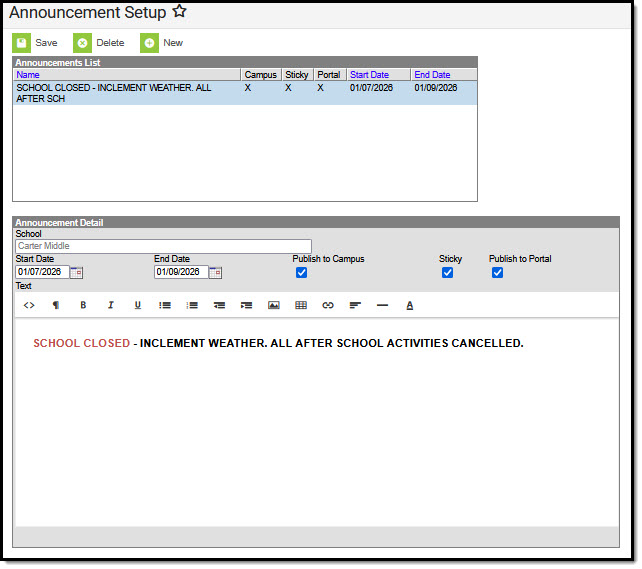The width and height of the screenshot is (642, 569).
Task: Toggle bold formatting
Action: pyautogui.click(x=83, y=305)
